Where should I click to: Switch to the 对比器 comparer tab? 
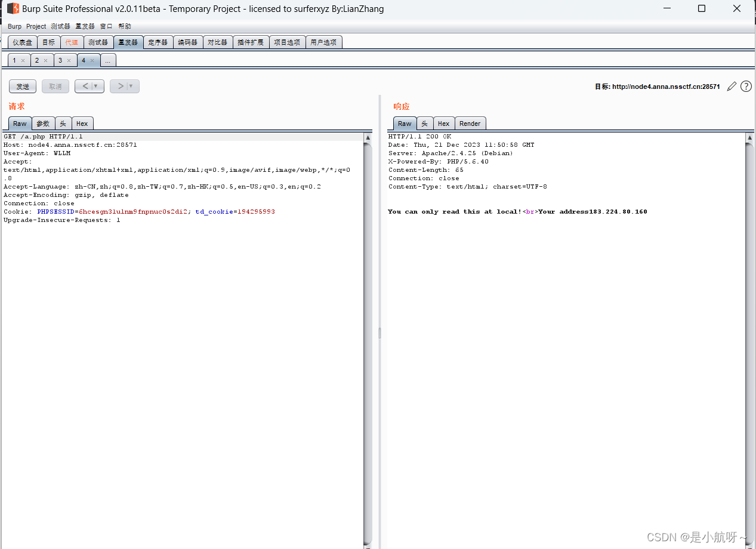coord(218,42)
